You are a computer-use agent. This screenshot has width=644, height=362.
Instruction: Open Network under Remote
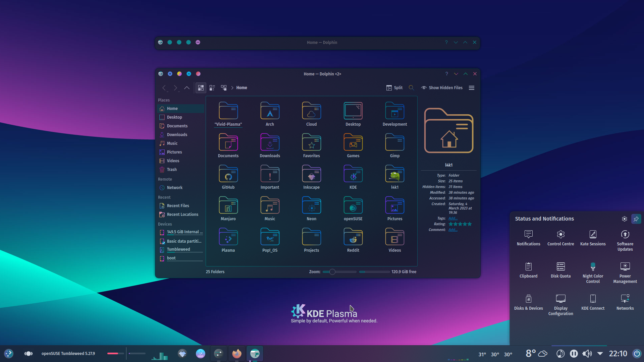click(180, 188)
